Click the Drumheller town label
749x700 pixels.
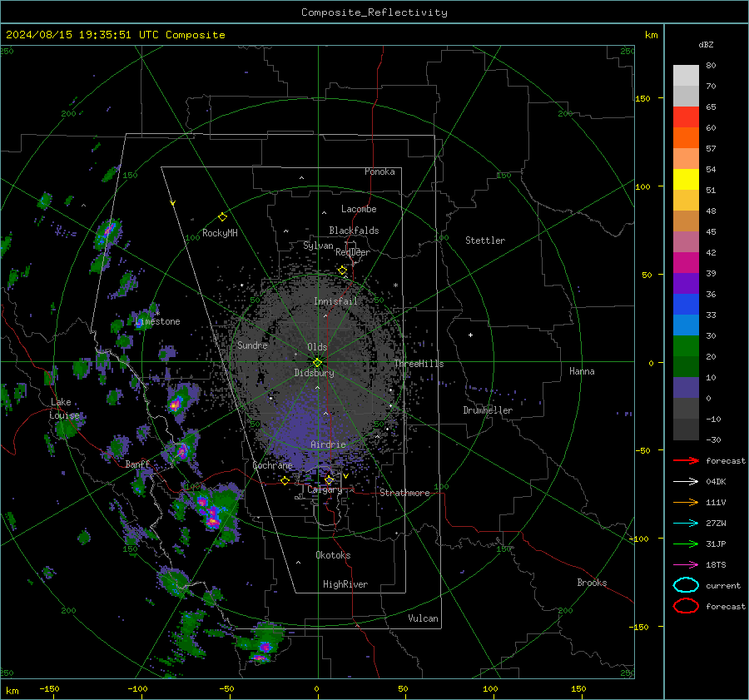488,410
